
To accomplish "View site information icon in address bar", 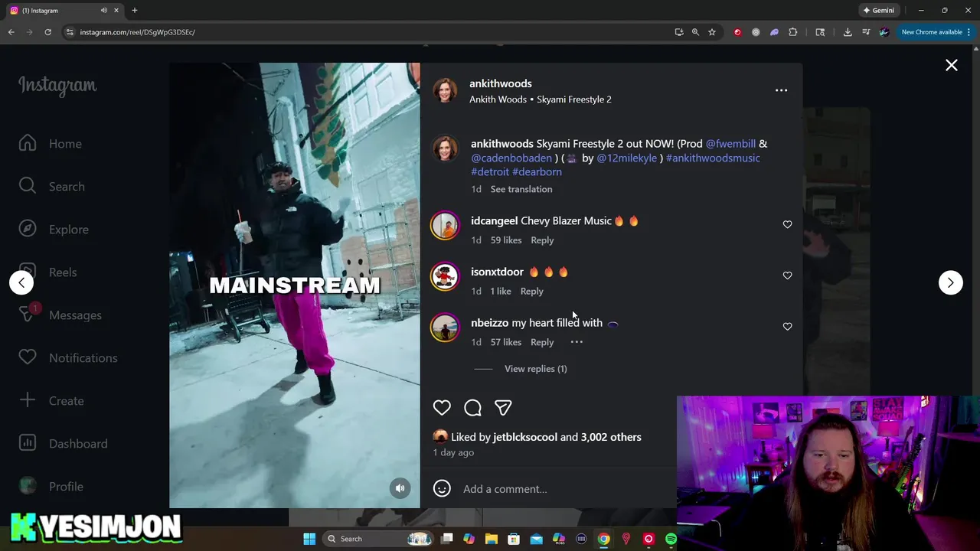I will tap(70, 32).
